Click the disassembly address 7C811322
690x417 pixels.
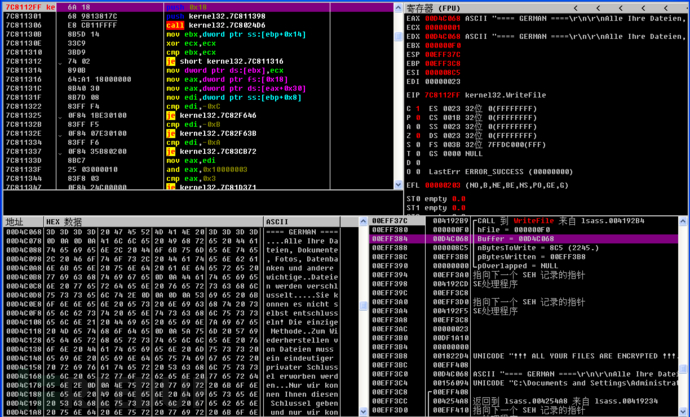[x=24, y=106]
